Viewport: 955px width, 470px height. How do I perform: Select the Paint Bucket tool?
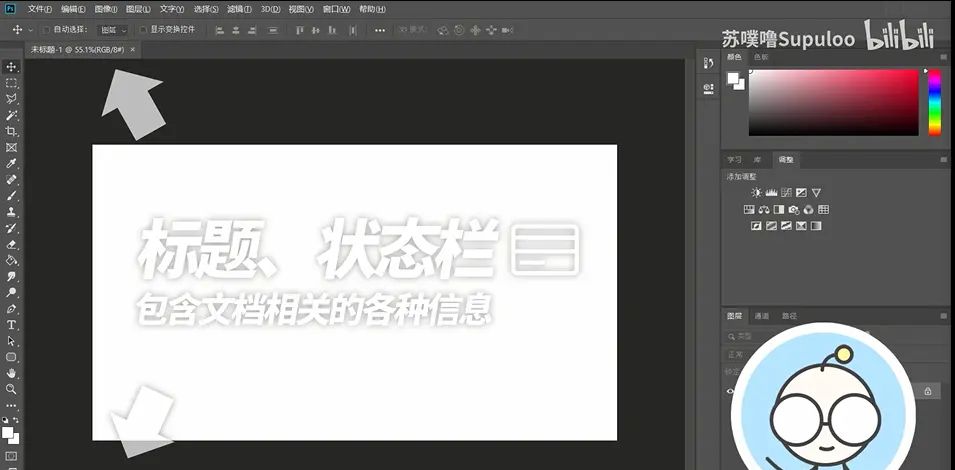click(11, 260)
